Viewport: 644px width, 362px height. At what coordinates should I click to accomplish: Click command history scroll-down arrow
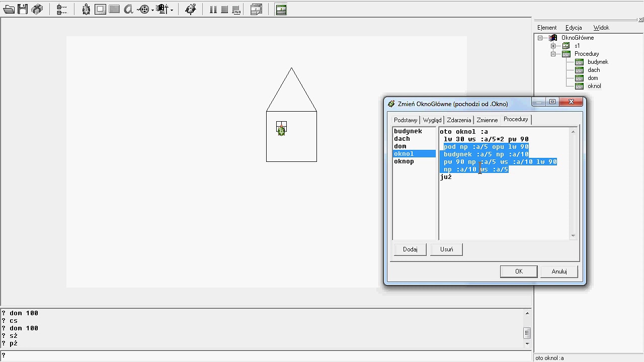(527, 343)
